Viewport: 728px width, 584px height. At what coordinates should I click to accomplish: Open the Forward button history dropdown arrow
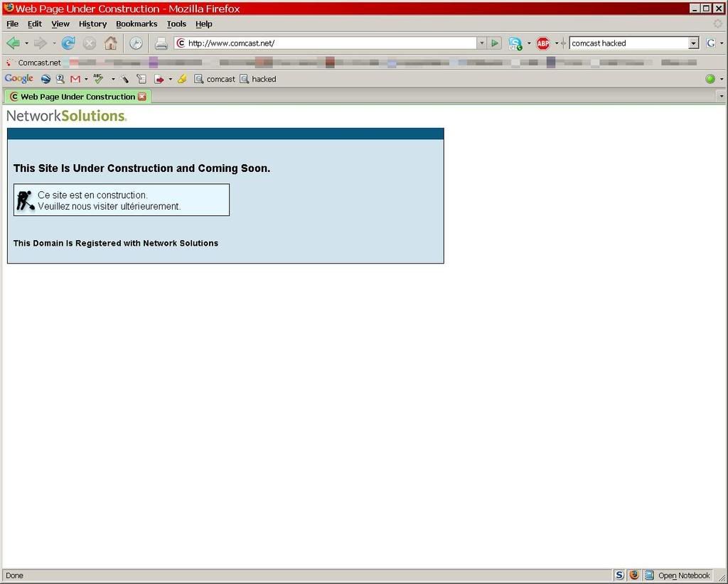click(54, 43)
